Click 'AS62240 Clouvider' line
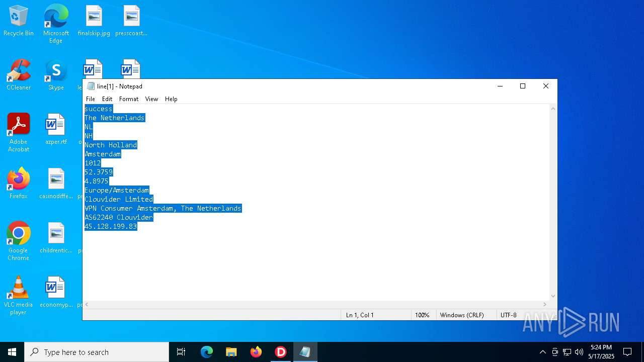 pos(119,217)
